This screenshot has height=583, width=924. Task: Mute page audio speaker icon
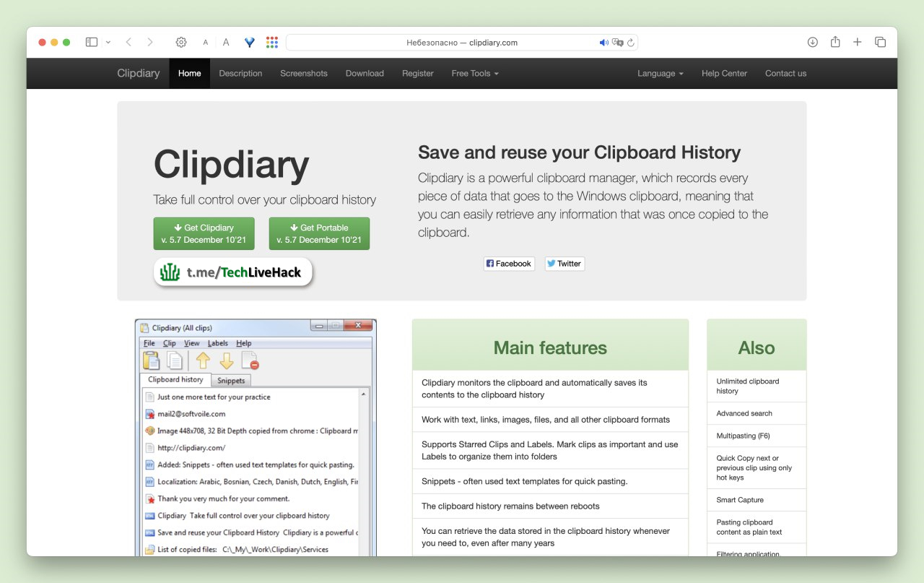pyautogui.click(x=604, y=43)
